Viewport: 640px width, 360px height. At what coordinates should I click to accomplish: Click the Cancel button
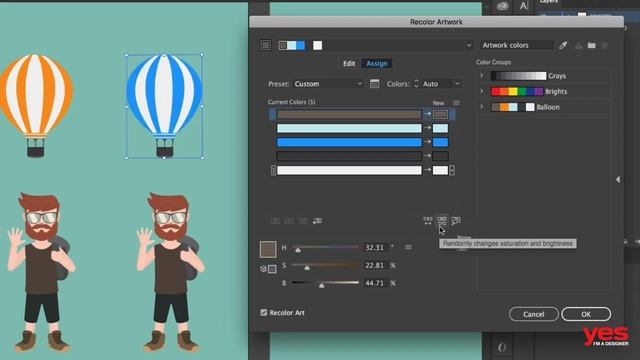pyautogui.click(x=533, y=314)
